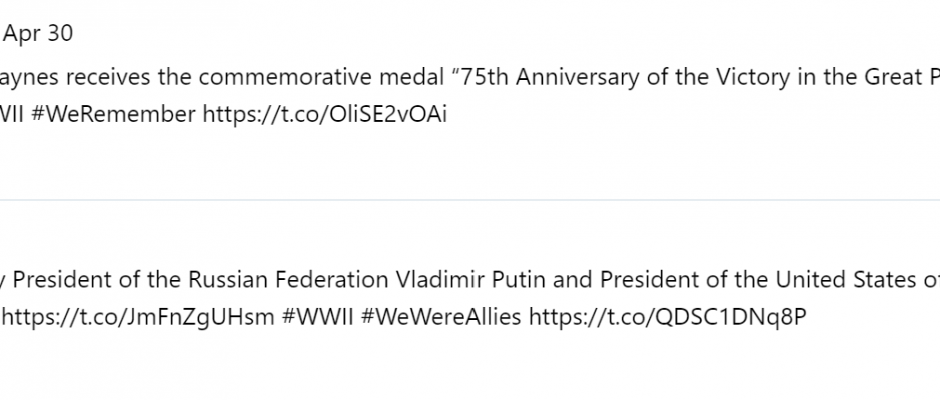The image size is (940, 400).
Task: Click the word "Victory" in the first tweet
Action: pos(754,79)
